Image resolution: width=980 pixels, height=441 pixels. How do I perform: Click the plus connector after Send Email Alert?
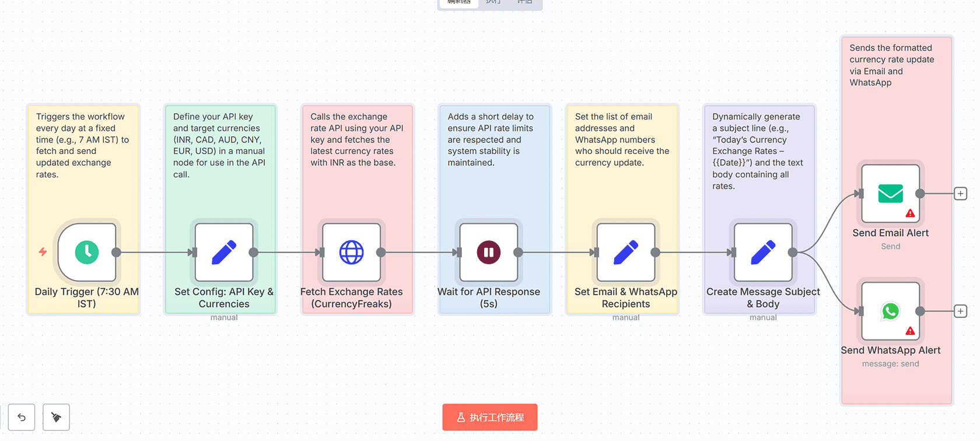click(x=960, y=193)
